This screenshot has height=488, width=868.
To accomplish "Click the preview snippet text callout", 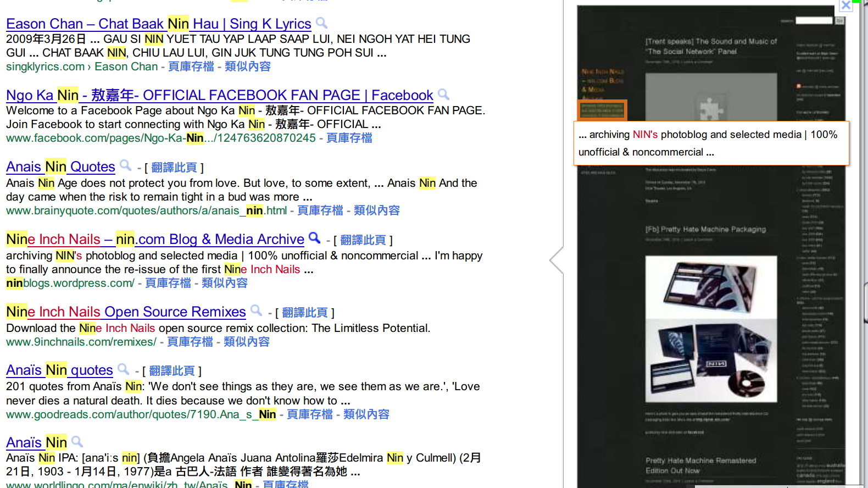I will coord(711,143).
